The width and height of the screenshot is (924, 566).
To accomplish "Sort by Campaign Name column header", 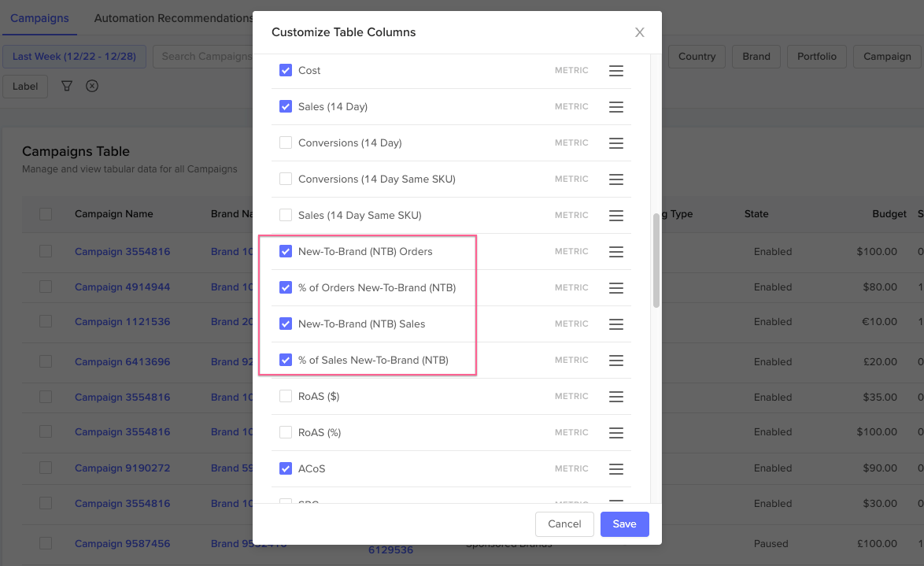I will tap(114, 214).
